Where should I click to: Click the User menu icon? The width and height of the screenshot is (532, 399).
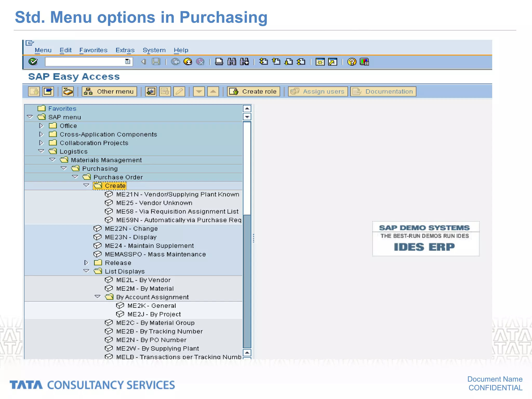(x=34, y=91)
